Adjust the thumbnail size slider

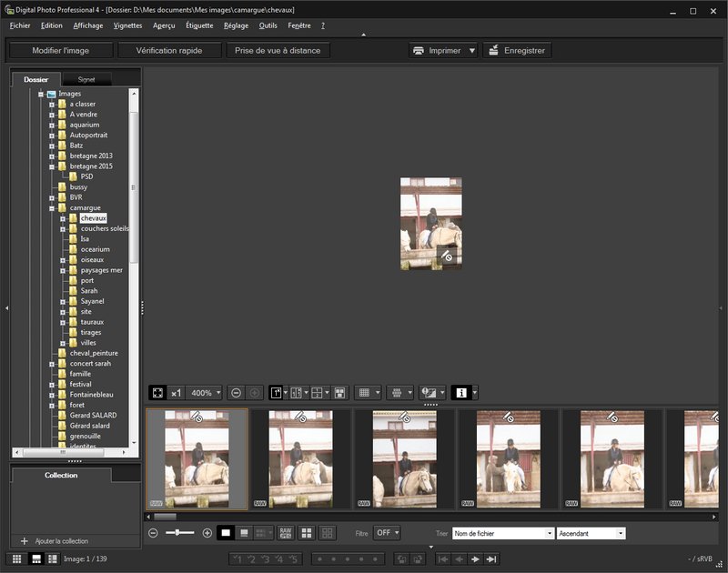tap(179, 533)
